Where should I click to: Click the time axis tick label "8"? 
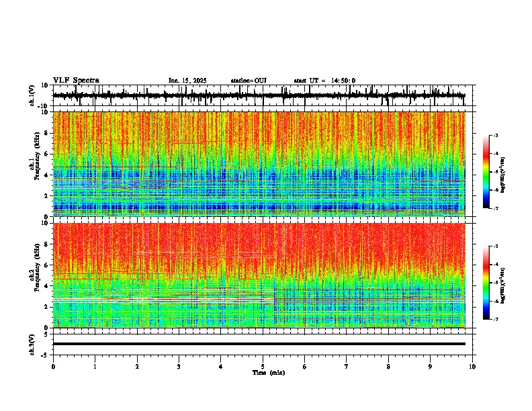[x=388, y=367]
